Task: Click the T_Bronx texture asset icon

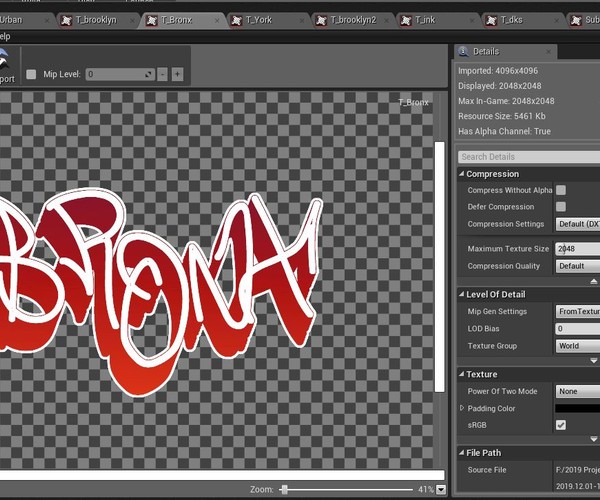Action: coord(152,21)
